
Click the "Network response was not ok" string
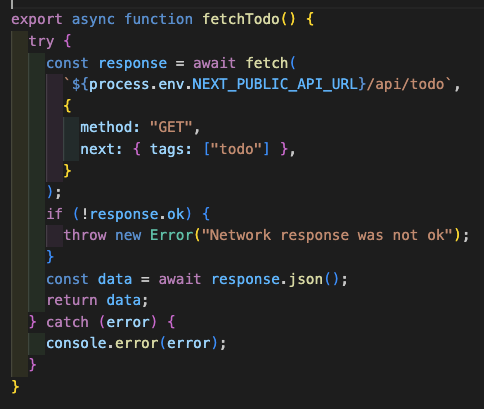click(x=327, y=235)
